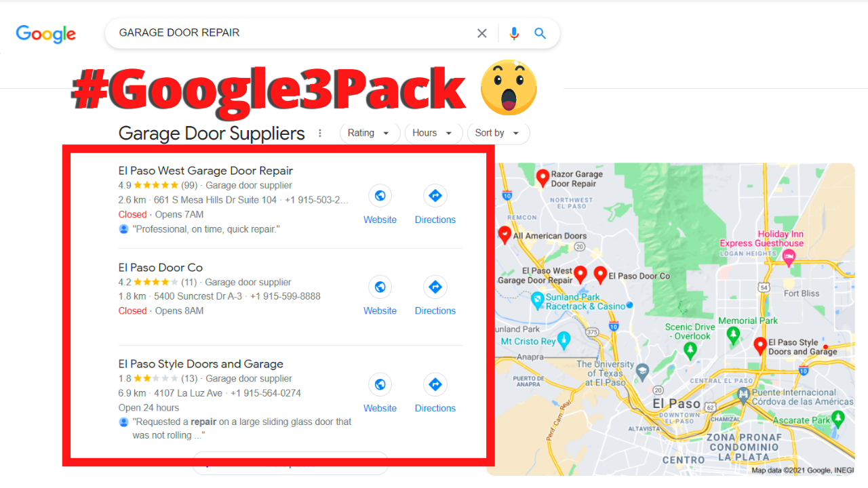The image size is (868, 488).
Task: Open Website icon for El Paso West Garage Door Repair
Action: (380, 196)
